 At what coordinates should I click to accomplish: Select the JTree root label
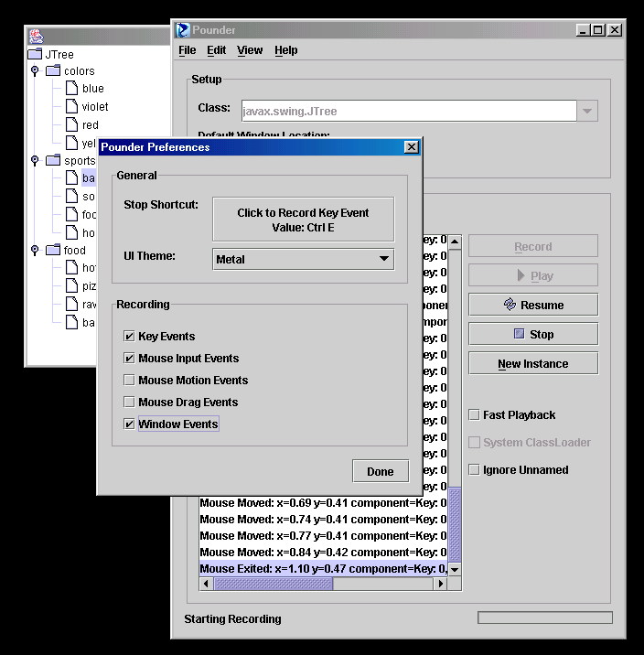(x=59, y=54)
